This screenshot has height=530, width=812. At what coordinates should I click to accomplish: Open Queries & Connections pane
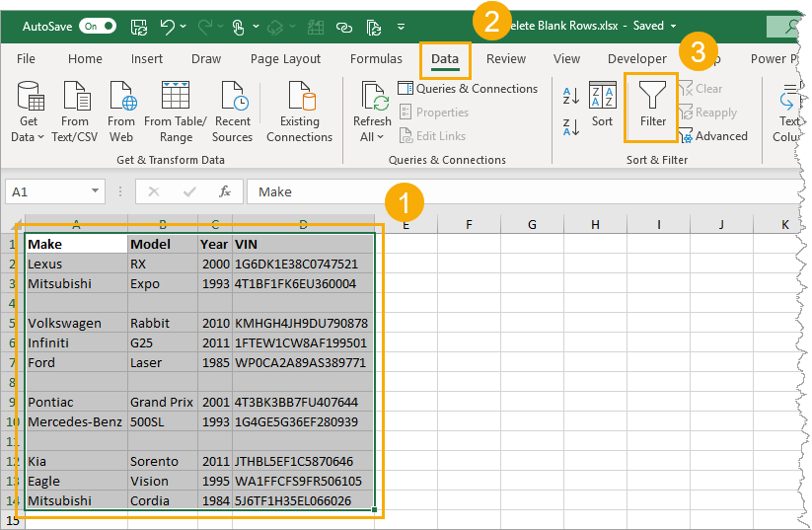click(x=468, y=89)
